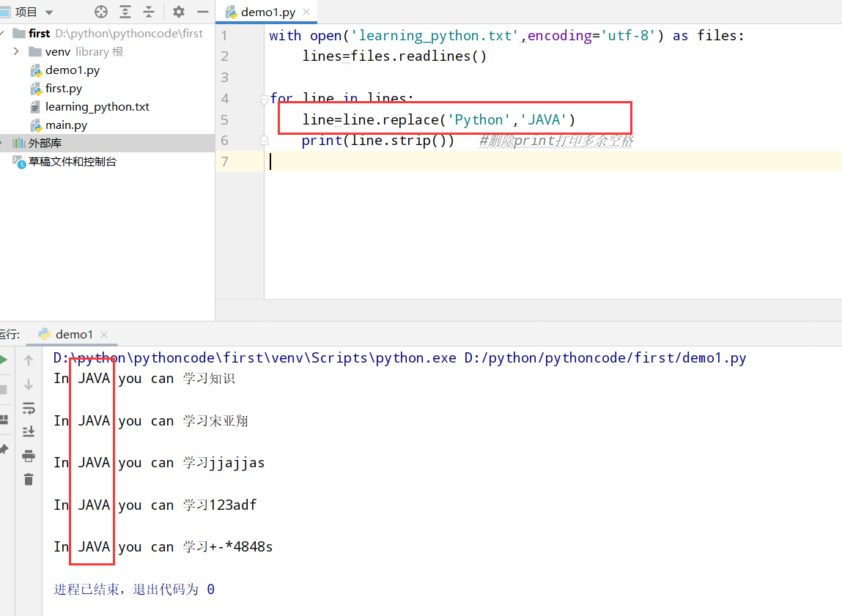
Task: Click output line 学习知识
Action: pyautogui.click(x=144, y=378)
